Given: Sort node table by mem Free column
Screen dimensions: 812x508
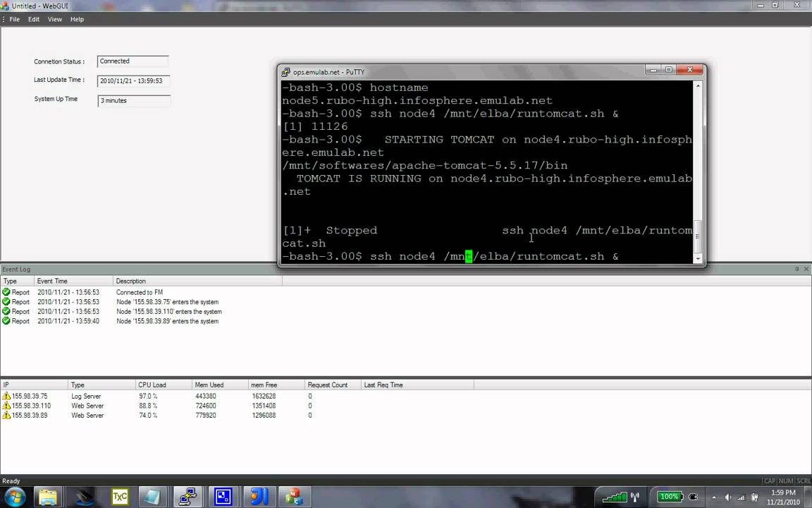Looking at the screenshot, I should click(x=276, y=385).
